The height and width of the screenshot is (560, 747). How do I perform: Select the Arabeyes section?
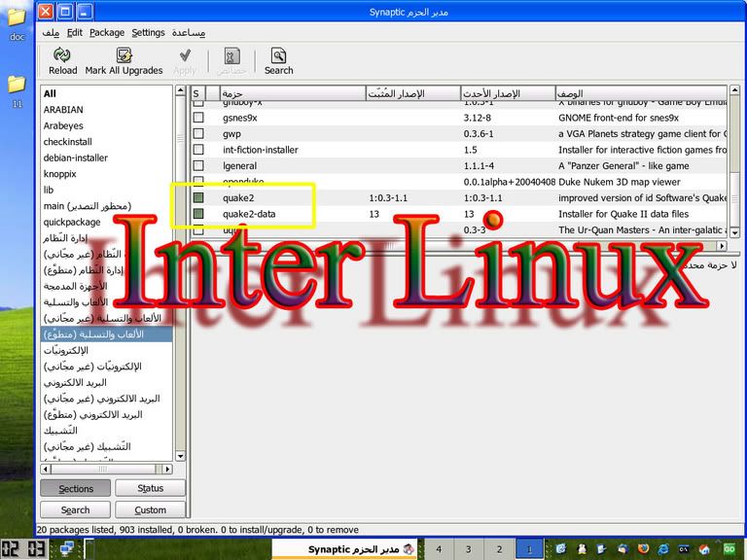pyautogui.click(x=63, y=125)
